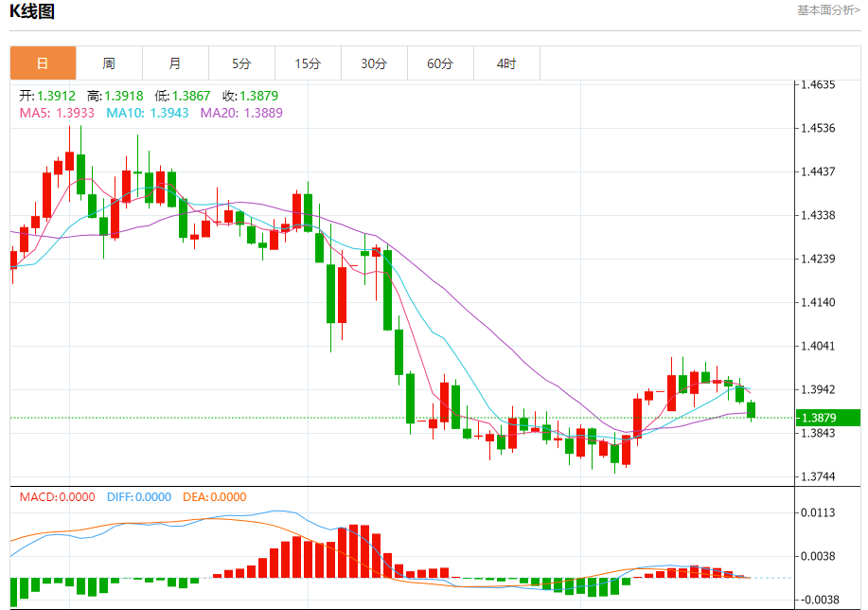Click the 1.4140 price axis label
Viewport: 868px width, 610px height.
click(x=818, y=302)
